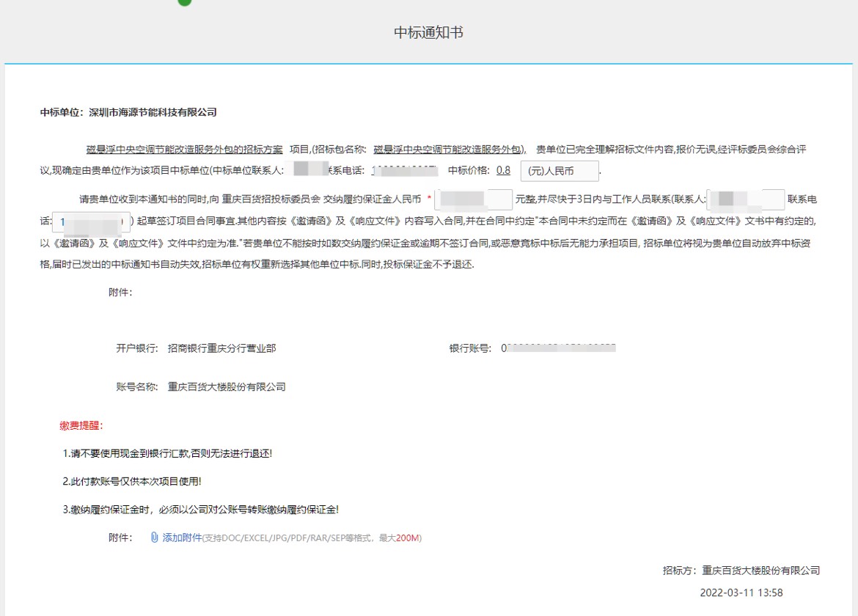Click the red 缴费提醒 heading
Screen dimensions: 858x616
coord(81,425)
